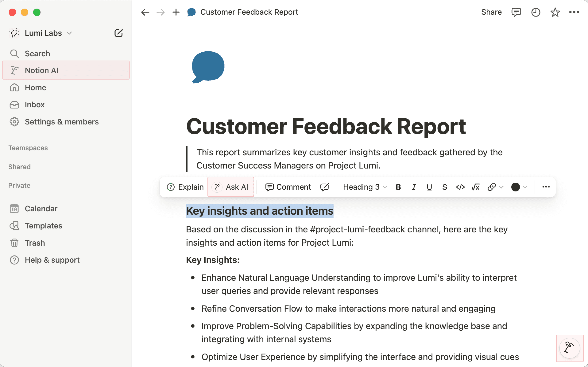Toggle underline formatting on selection
Screen dimensions: 588x367
pyautogui.click(x=429, y=187)
